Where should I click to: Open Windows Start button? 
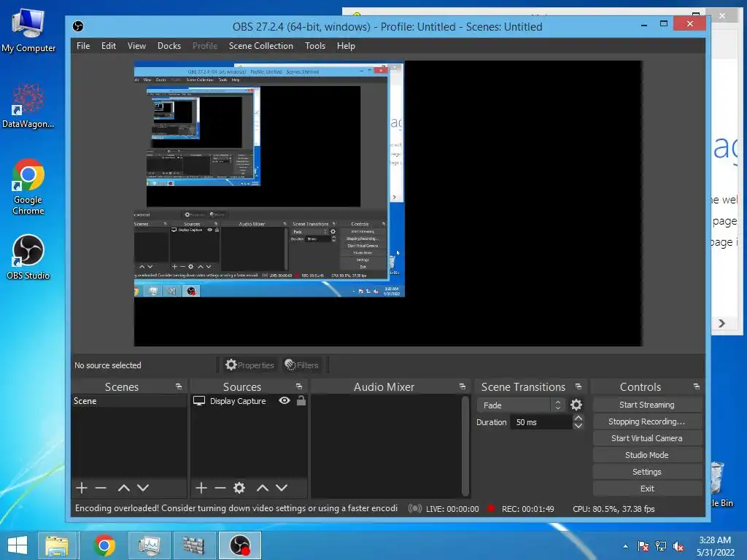(x=18, y=545)
